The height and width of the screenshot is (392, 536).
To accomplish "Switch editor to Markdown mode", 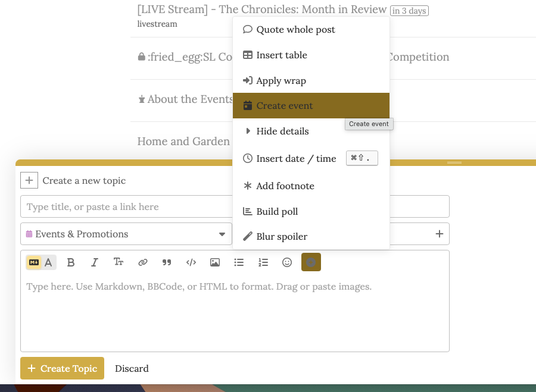I will point(34,262).
